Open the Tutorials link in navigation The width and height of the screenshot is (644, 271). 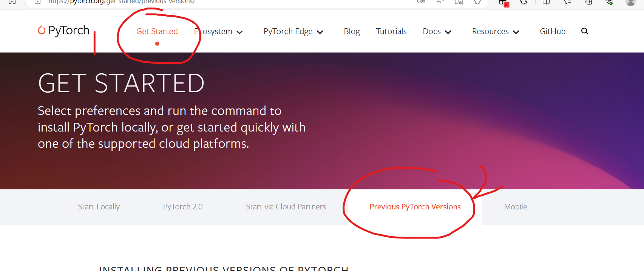pyautogui.click(x=391, y=31)
